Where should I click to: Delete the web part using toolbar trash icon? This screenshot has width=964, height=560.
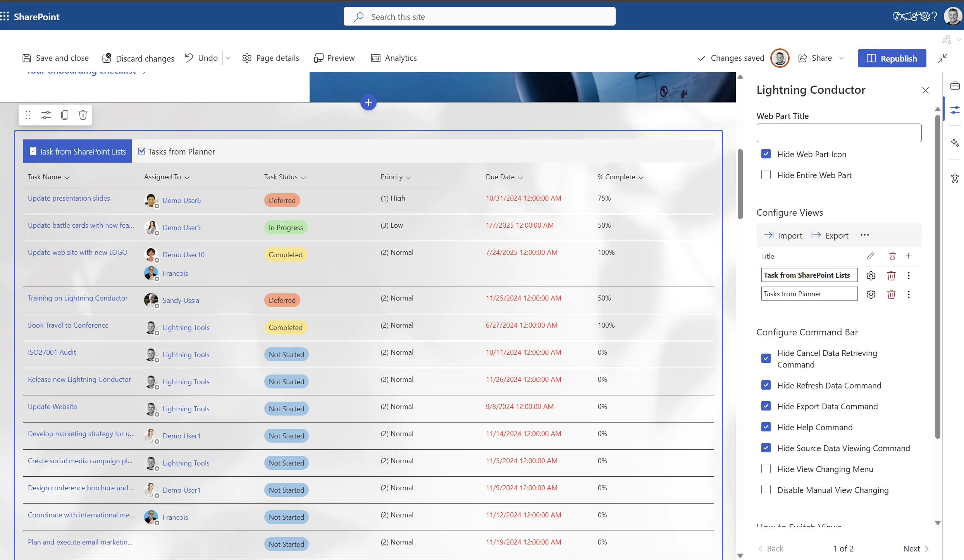coord(83,115)
